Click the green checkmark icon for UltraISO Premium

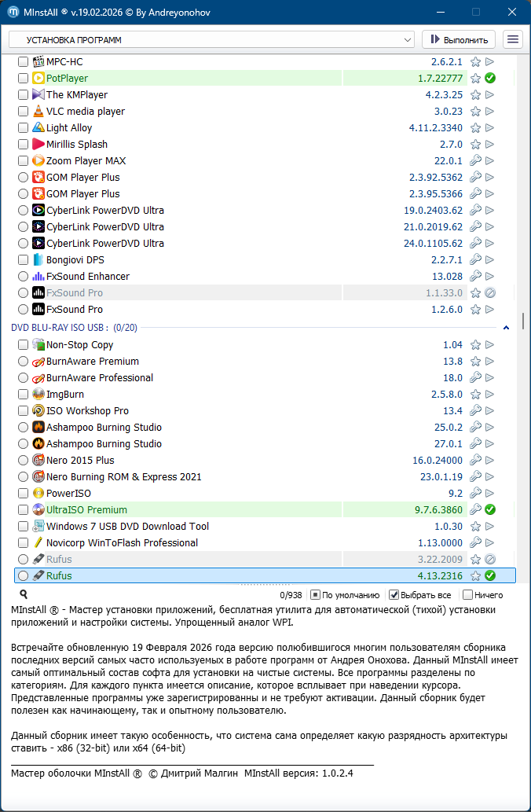(489, 510)
